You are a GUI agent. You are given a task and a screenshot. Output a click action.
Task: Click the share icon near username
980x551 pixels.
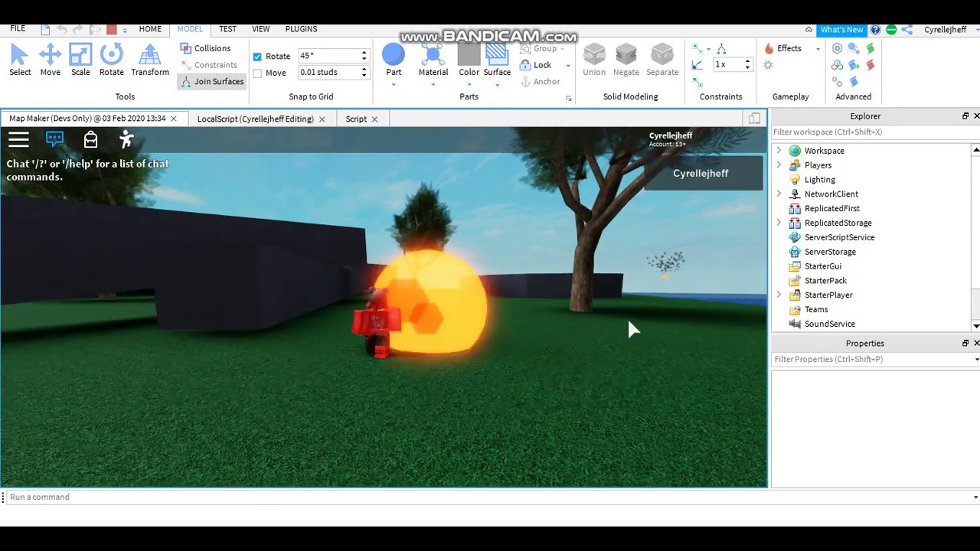coord(906,30)
